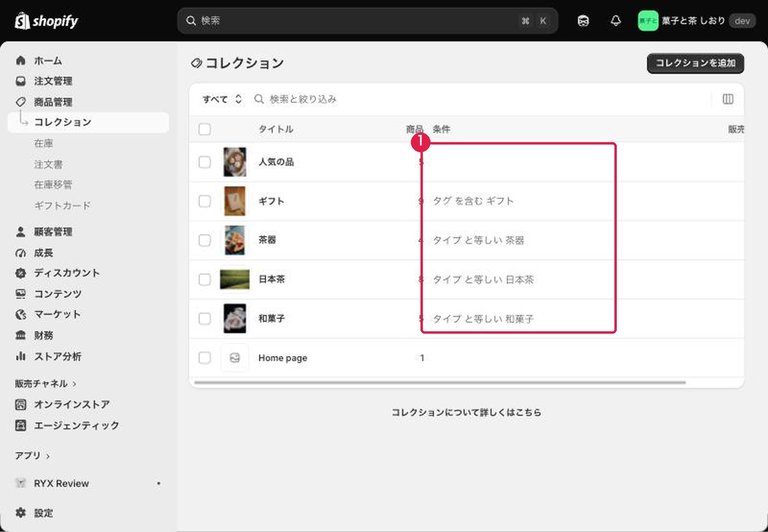Click the magnifier in 検索と絞り込み
This screenshot has width=768, height=532.
click(259, 99)
